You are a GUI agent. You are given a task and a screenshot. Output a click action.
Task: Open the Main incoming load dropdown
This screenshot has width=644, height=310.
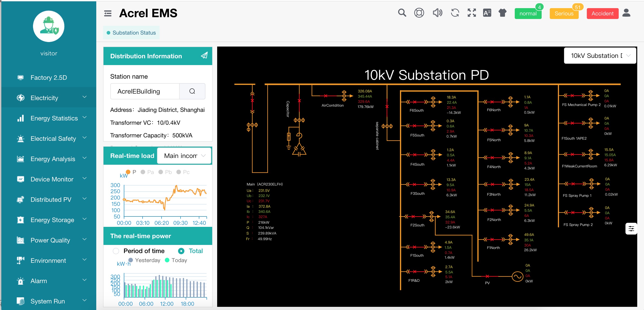184,156
